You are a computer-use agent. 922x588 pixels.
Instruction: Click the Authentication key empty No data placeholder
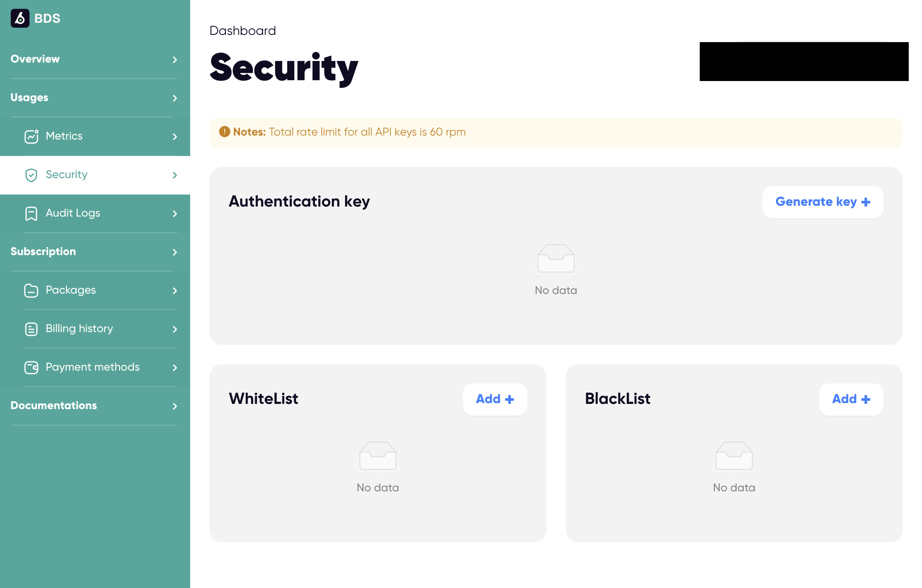pyautogui.click(x=556, y=270)
